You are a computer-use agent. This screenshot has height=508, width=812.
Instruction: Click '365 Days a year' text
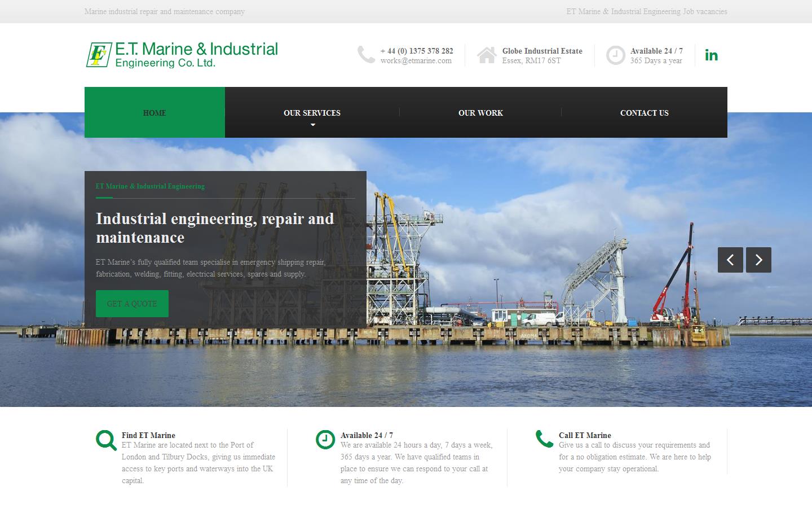pos(656,61)
